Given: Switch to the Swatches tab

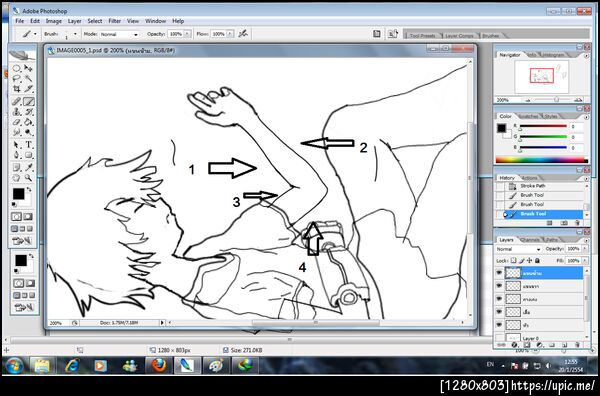Looking at the screenshot, I should 529,116.
